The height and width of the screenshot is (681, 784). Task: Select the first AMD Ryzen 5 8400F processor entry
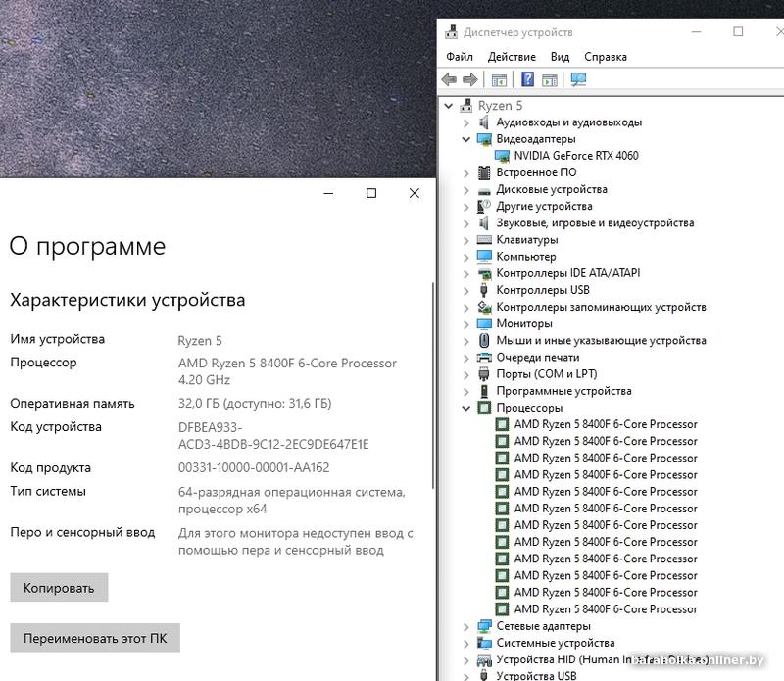(x=606, y=424)
